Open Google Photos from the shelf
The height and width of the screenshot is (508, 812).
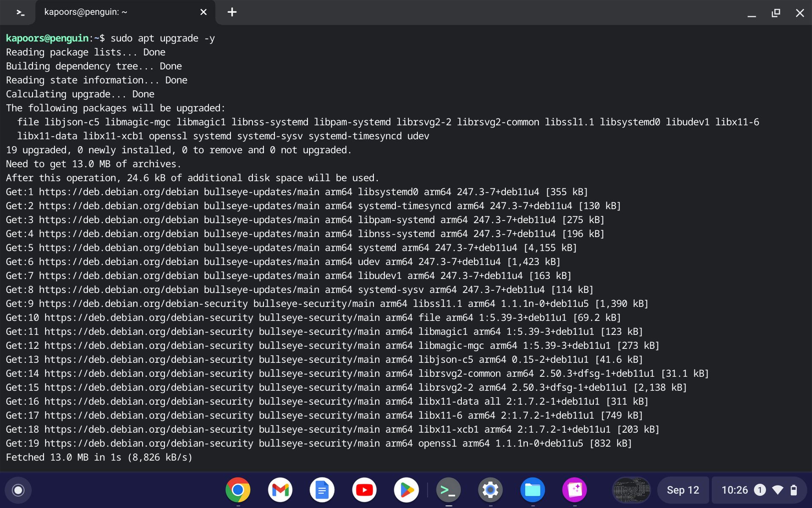coord(574,490)
